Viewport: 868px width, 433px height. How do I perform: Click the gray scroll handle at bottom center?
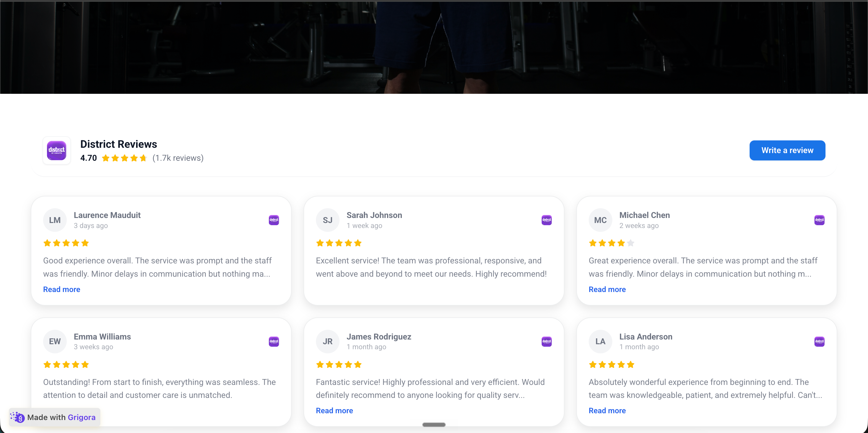coord(434,424)
